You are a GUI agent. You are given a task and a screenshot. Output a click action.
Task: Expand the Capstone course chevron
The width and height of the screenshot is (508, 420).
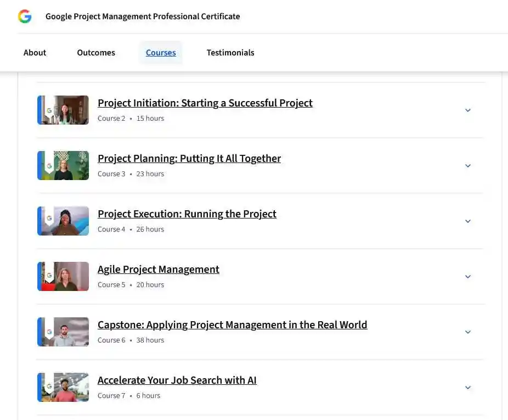(468, 332)
